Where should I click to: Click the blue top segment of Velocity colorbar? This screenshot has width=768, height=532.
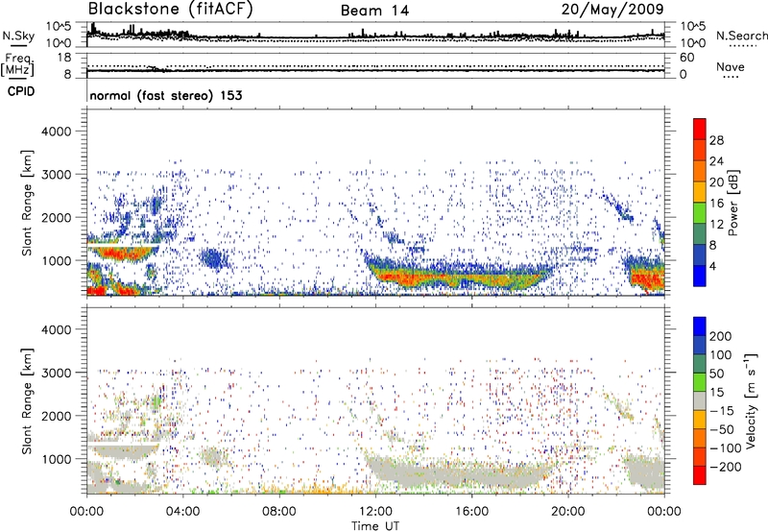tap(700, 326)
